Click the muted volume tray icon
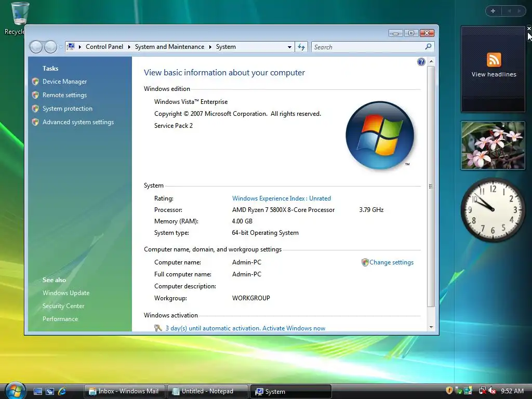The image size is (532, 399). coord(493,391)
